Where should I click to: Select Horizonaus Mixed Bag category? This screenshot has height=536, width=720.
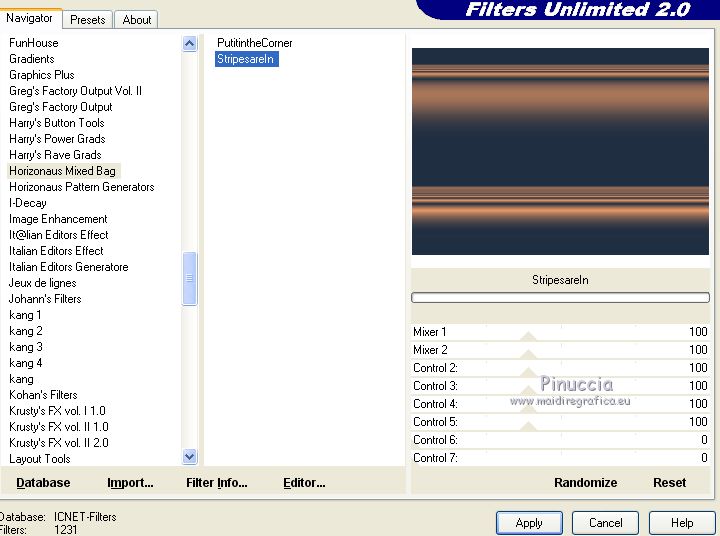click(x=62, y=171)
